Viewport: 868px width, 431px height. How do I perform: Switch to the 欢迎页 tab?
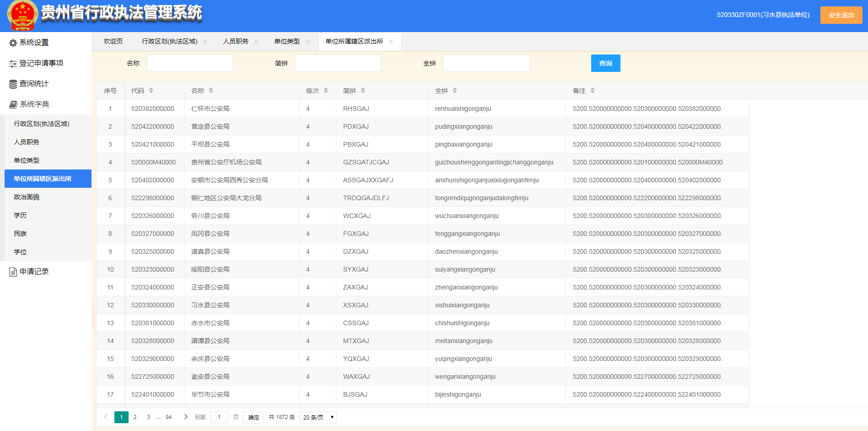113,42
